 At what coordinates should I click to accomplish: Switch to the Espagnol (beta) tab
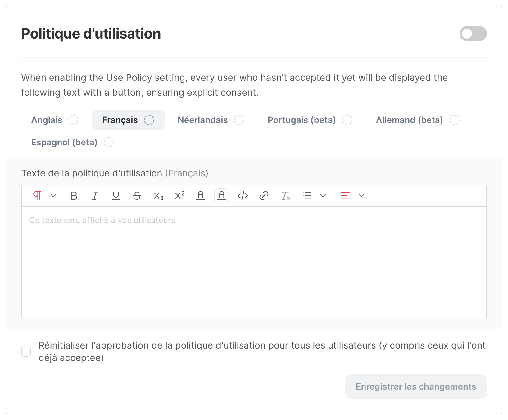click(x=72, y=142)
